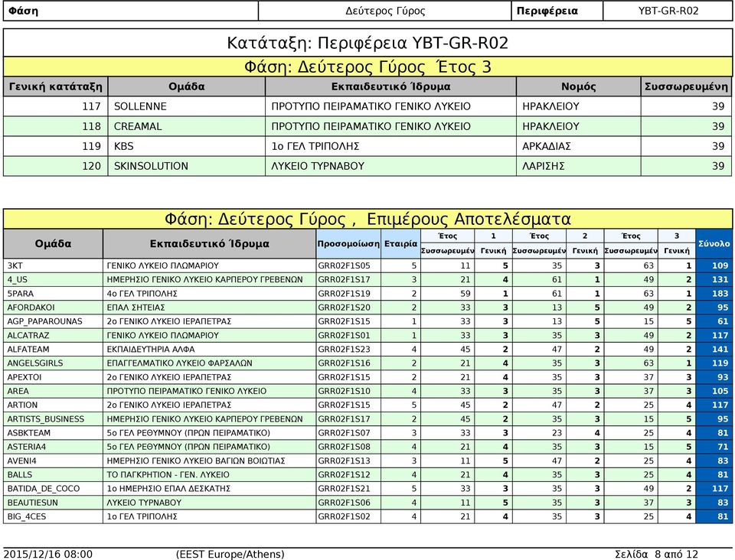Select BEAUTIESUN team name

coord(33,503)
